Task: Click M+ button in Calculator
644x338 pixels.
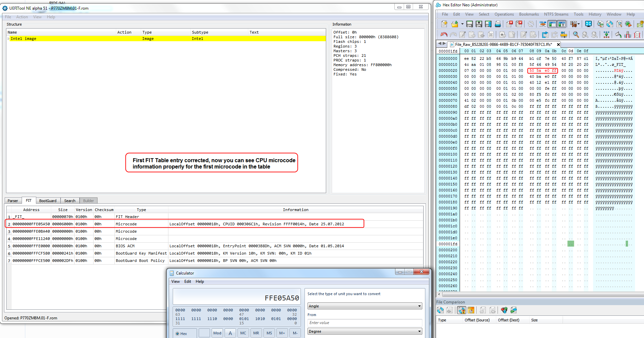Action: point(282,333)
